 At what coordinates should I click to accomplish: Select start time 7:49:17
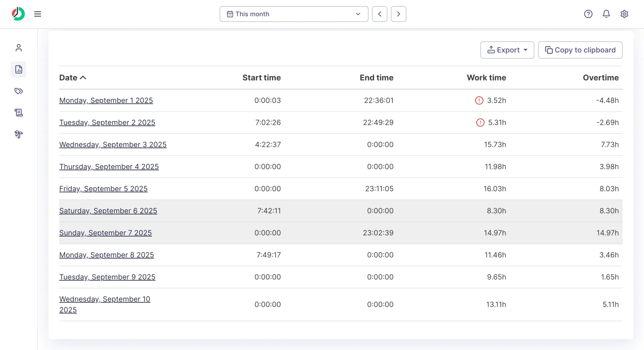[269, 255]
